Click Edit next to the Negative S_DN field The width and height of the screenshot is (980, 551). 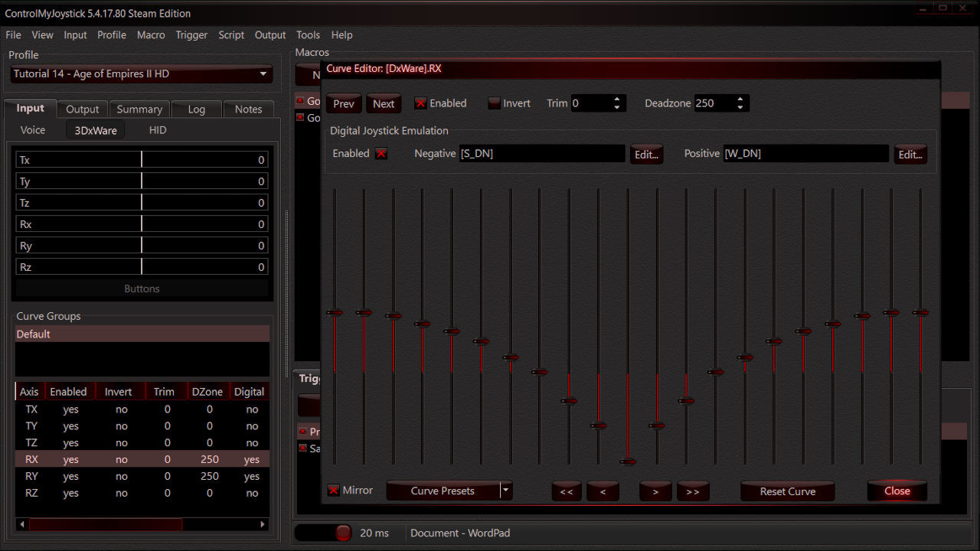pyautogui.click(x=646, y=154)
